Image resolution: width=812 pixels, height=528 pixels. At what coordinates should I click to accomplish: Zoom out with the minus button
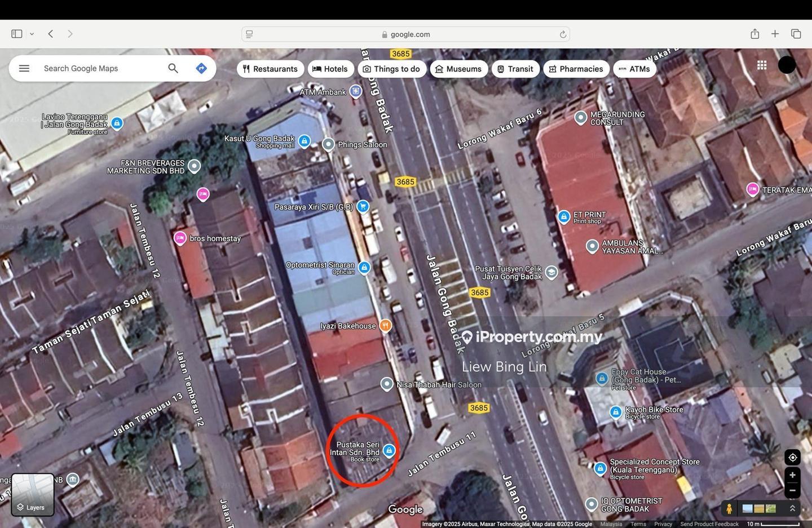point(792,490)
